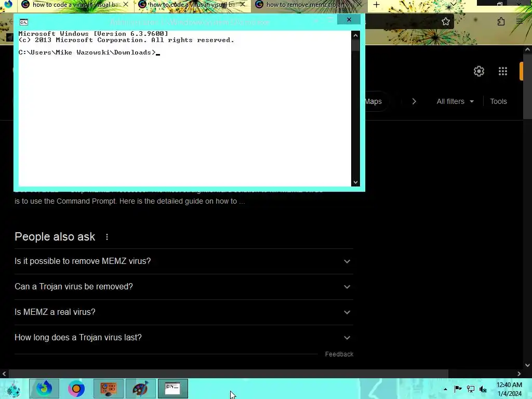Select the Command Prompt taskbar button
This screenshot has width=532, height=399.
tap(172, 389)
